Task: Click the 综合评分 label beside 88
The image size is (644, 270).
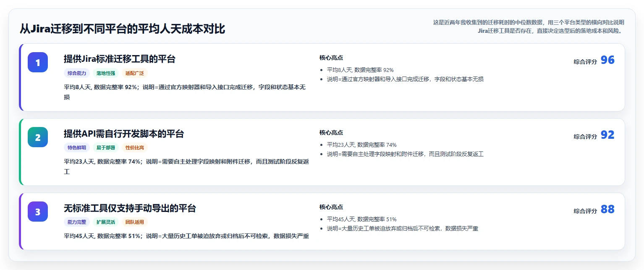Action: [x=585, y=211]
